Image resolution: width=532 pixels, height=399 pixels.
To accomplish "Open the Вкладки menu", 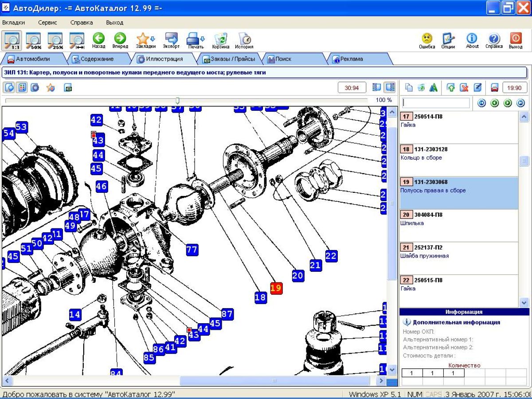I will click(14, 23).
